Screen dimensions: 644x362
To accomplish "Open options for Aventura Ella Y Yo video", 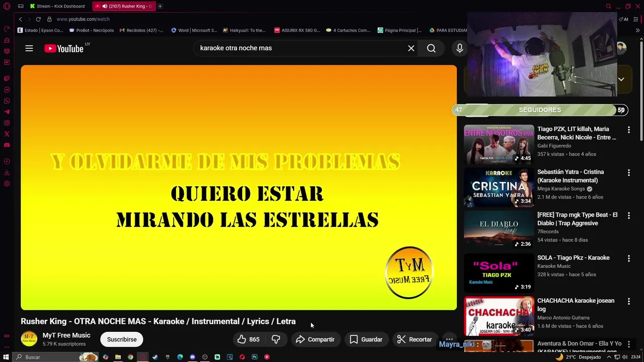I will (x=628, y=344).
